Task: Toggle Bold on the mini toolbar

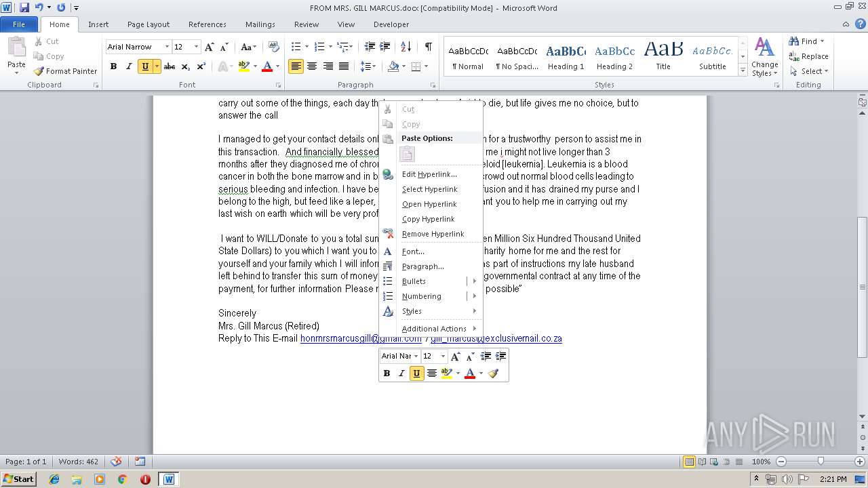Action: tap(387, 373)
